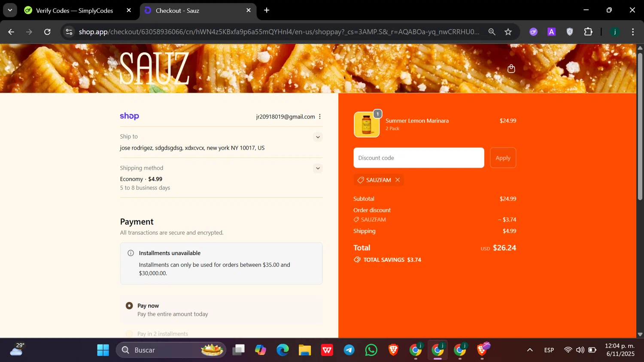
Task: Open the browser zoom magnifier icon
Action: point(492,32)
